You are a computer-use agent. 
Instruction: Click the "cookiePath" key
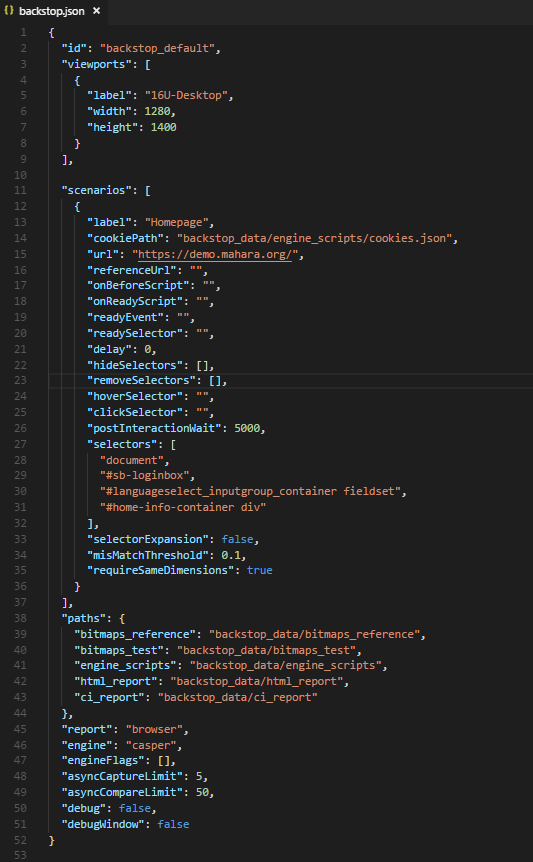click(x=125, y=238)
